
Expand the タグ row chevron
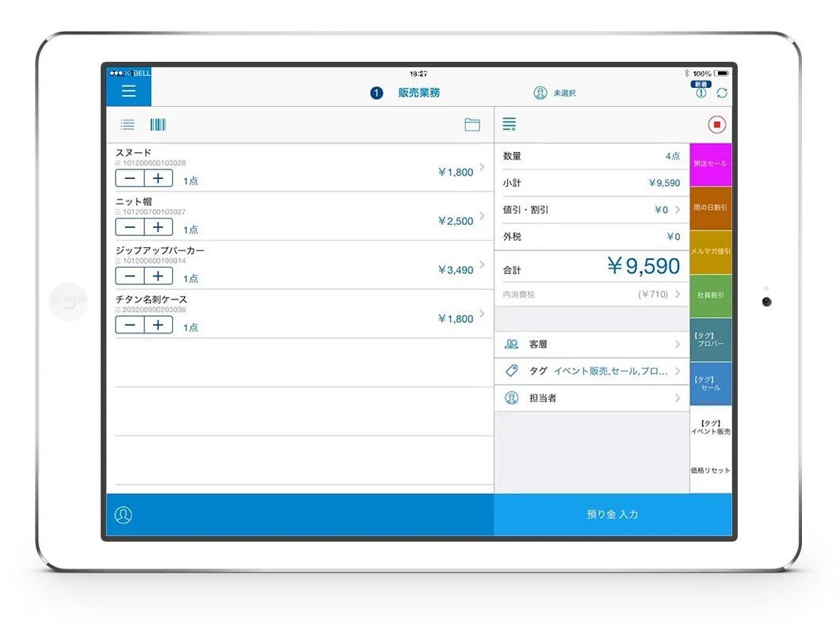point(678,371)
